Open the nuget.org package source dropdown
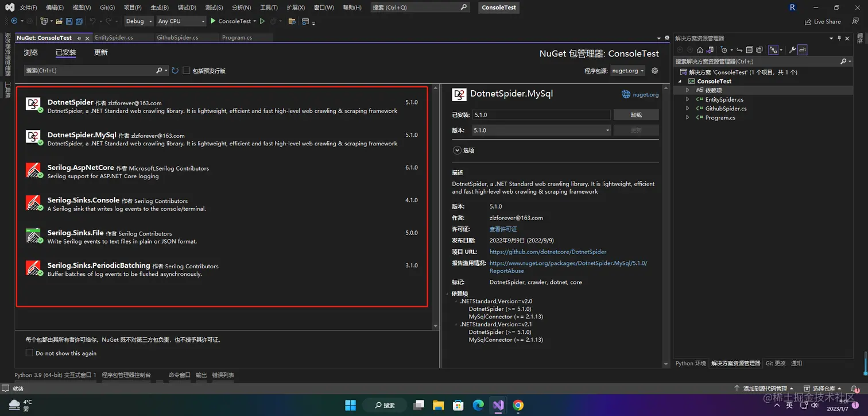868x416 pixels. pos(627,71)
